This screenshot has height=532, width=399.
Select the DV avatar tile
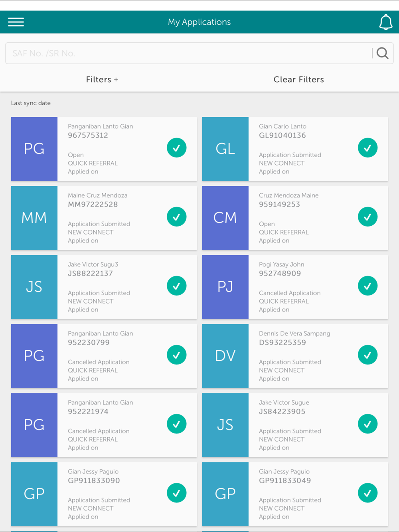coord(225,356)
